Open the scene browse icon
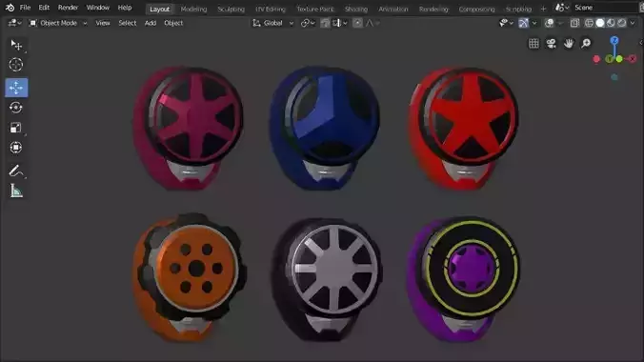This screenshot has width=644, height=362. [561, 8]
